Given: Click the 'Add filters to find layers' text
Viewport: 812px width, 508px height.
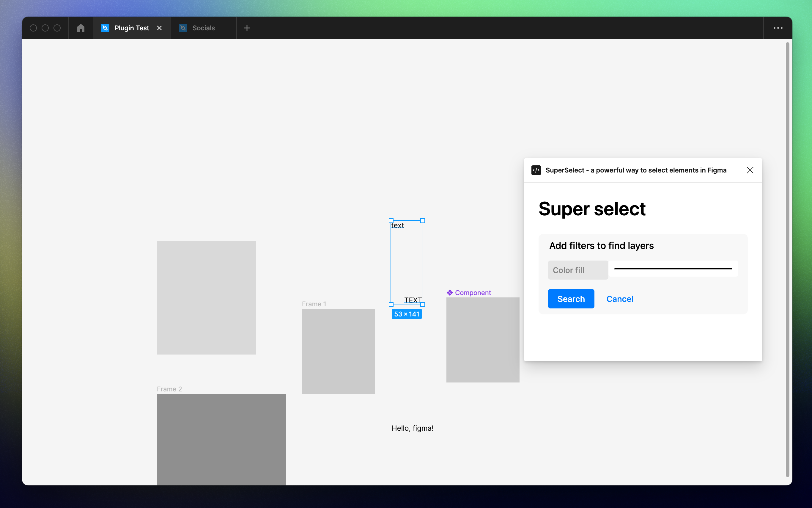Looking at the screenshot, I should (x=601, y=246).
